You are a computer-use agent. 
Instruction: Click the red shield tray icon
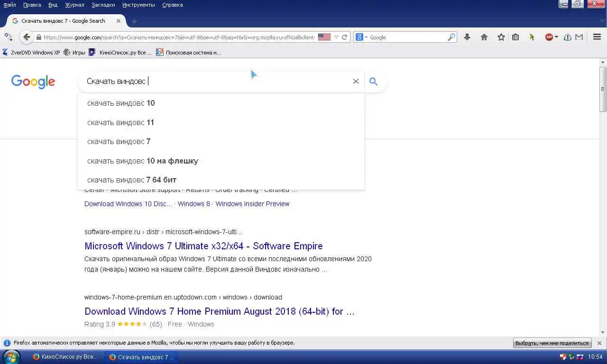[563, 357]
